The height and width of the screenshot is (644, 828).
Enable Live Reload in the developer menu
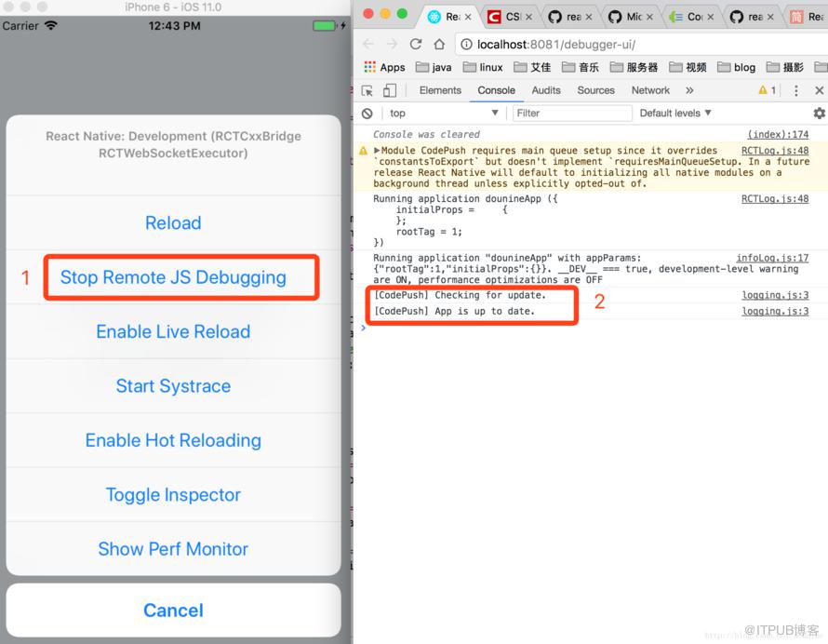pyautogui.click(x=173, y=332)
